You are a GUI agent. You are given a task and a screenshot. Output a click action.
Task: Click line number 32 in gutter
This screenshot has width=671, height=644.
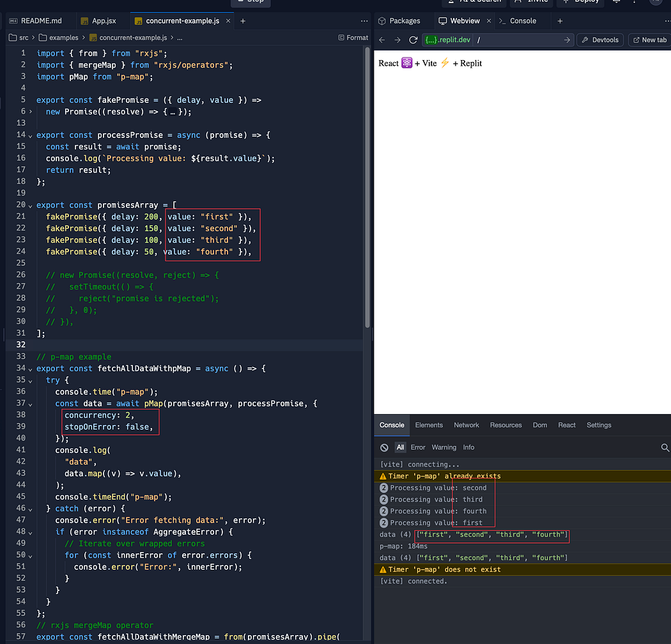click(20, 344)
